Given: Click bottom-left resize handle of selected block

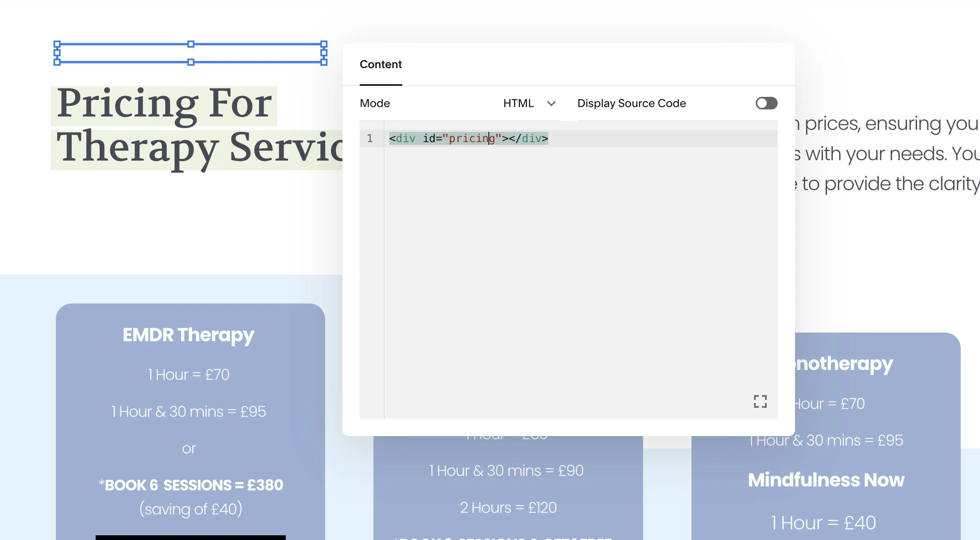Looking at the screenshot, I should 57,62.
